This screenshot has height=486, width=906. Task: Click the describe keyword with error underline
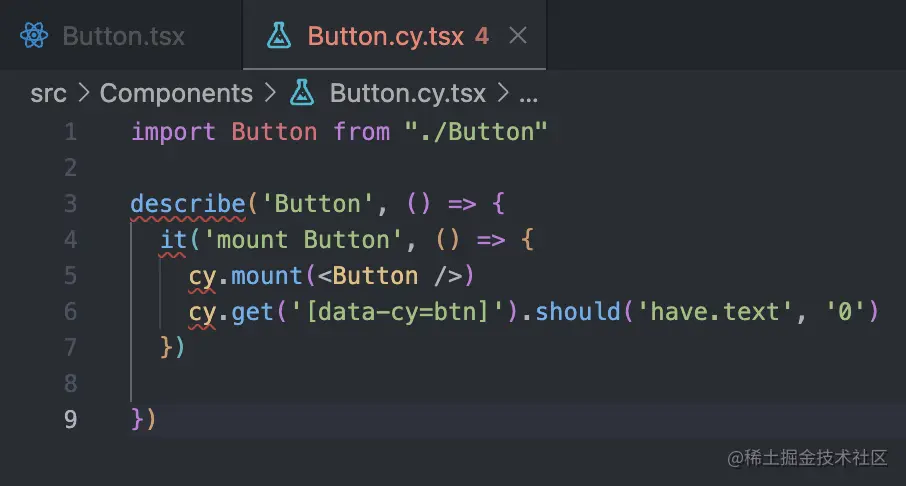tap(188, 204)
